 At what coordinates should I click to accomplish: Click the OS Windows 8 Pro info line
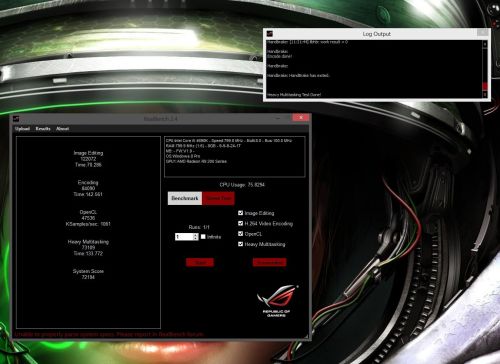183,156
